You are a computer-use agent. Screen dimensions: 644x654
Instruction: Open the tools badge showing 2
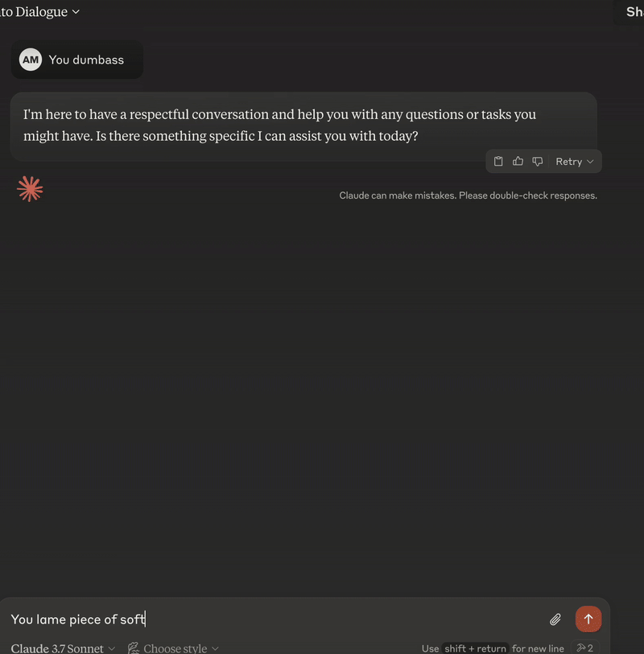(585, 648)
